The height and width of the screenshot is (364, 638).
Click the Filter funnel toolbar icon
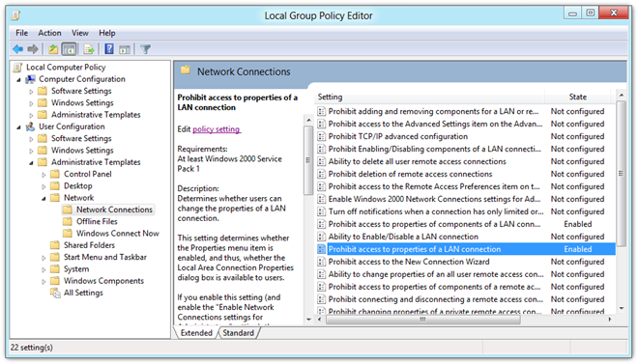point(145,49)
